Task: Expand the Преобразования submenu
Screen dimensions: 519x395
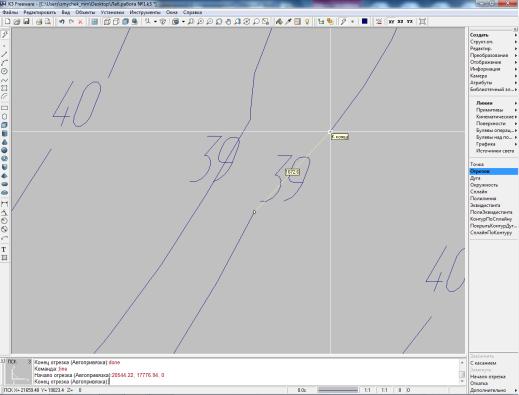Action: pos(493,55)
